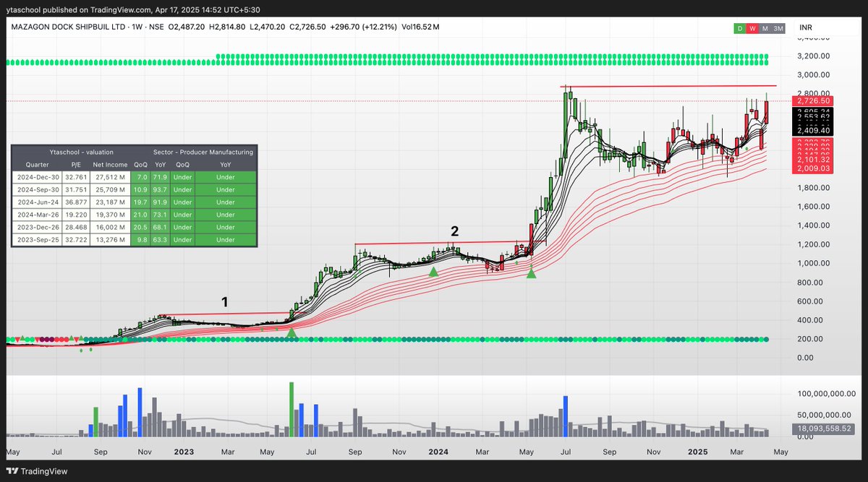Click the 2024-Dec-30 quarter cell
Screen dimensions: 868x482
click(x=37, y=176)
